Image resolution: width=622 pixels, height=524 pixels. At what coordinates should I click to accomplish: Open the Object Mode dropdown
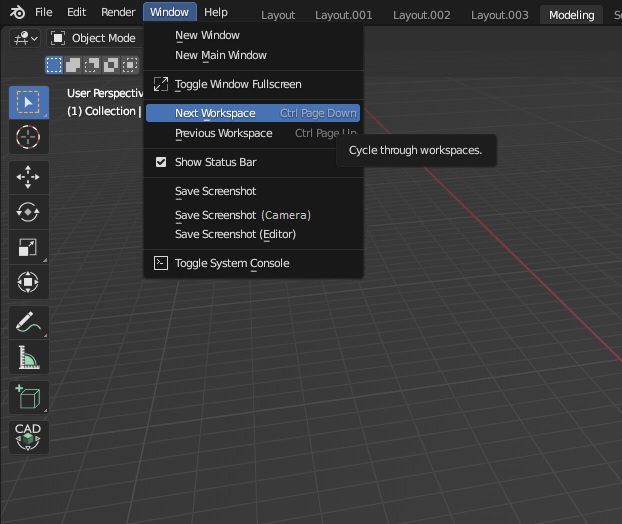click(x=95, y=38)
